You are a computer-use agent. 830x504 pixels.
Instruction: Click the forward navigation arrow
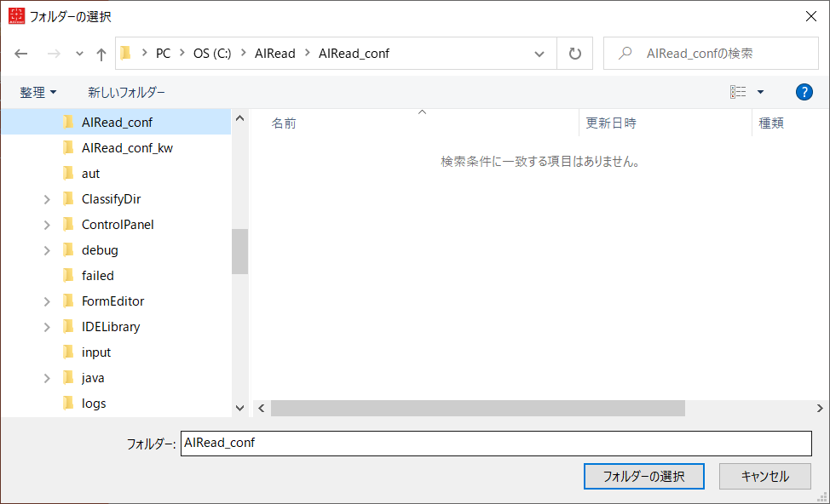pos(54,54)
